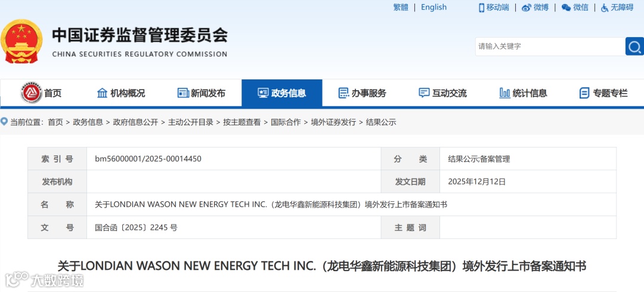This screenshot has width=644, height=292.
Task: Go to 政务信息 in the breadcrumb
Action: (x=88, y=122)
